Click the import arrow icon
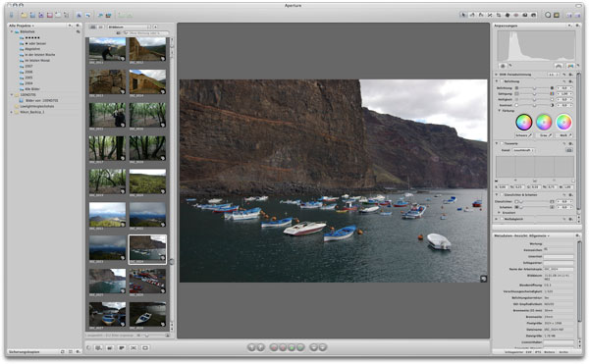 click(x=11, y=15)
